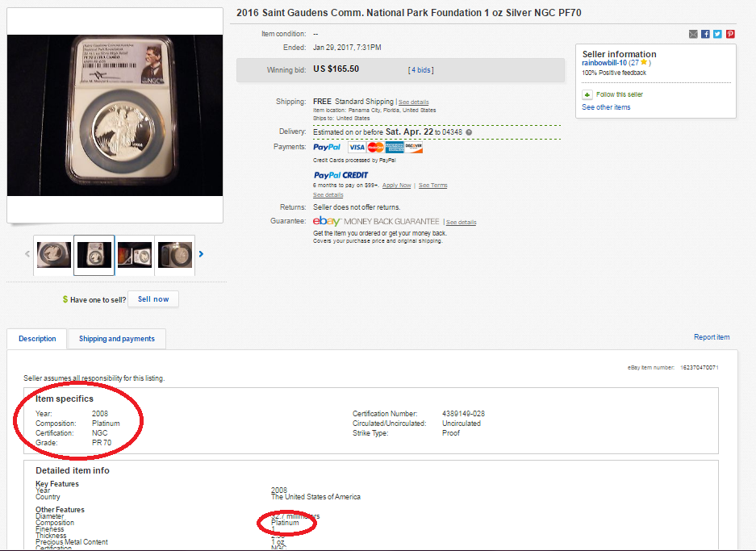Open Report item link
The image size is (756, 551).
point(712,337)
